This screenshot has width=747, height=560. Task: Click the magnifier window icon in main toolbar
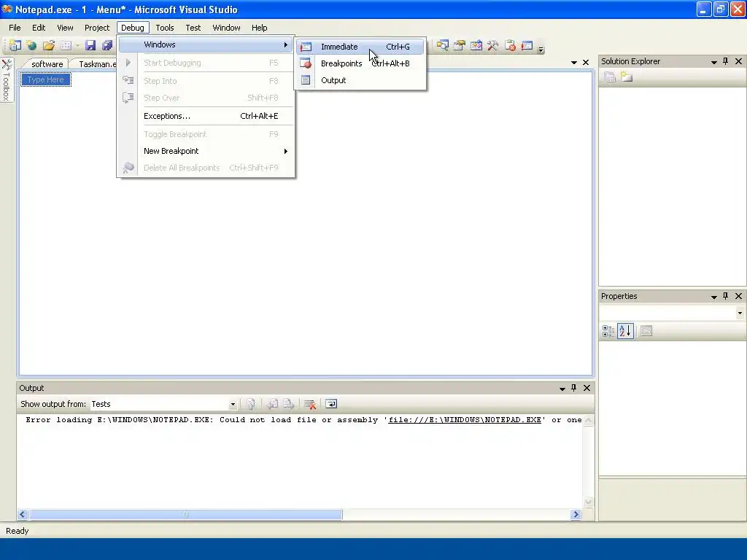click(x=443, y=45)
